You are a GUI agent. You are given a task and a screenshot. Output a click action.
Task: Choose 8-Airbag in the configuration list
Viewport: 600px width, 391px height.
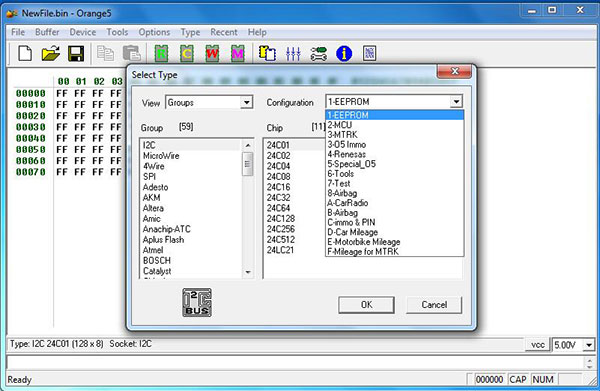click(x=395, y=193)
